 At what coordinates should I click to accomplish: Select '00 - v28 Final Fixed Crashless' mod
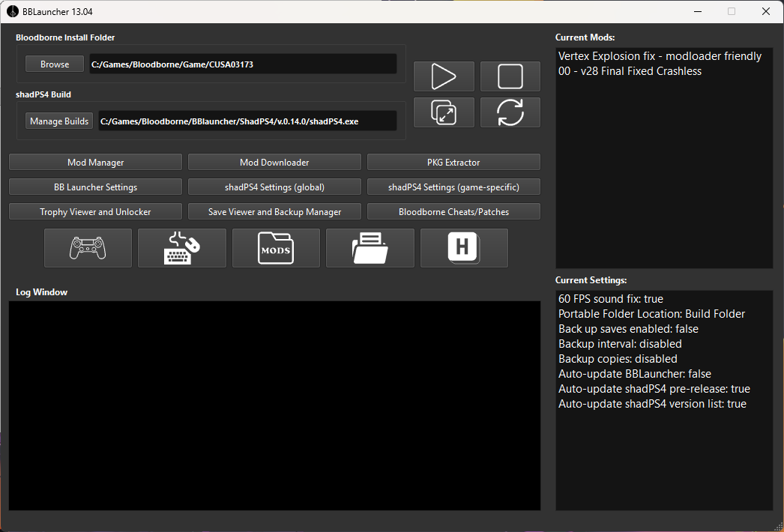[x=630, y=71]
